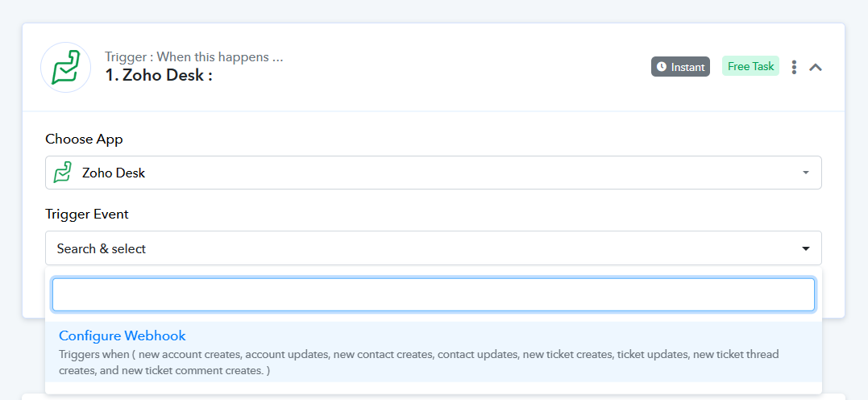Click the Trigger Event label
This screenshot has height=400, width=868.
pyautogui.click(x=87, y=214)
